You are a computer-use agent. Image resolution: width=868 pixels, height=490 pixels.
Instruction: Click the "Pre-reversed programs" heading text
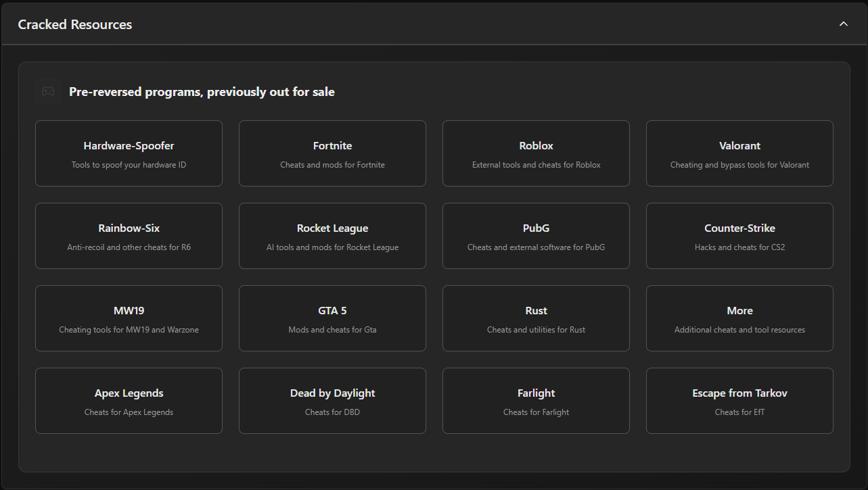click(202, 92)
